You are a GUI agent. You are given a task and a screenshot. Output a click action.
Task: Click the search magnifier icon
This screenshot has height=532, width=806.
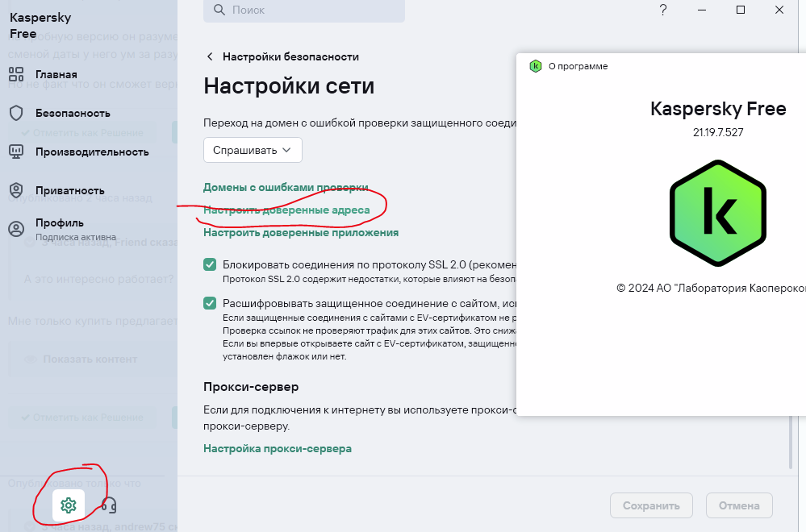point(219,10)
